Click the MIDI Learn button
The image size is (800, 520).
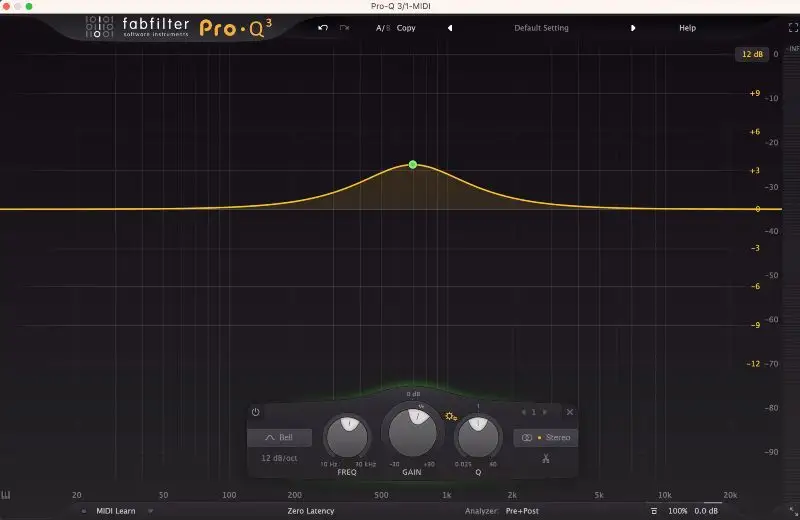pyautogui.click(x=117, y=510)
